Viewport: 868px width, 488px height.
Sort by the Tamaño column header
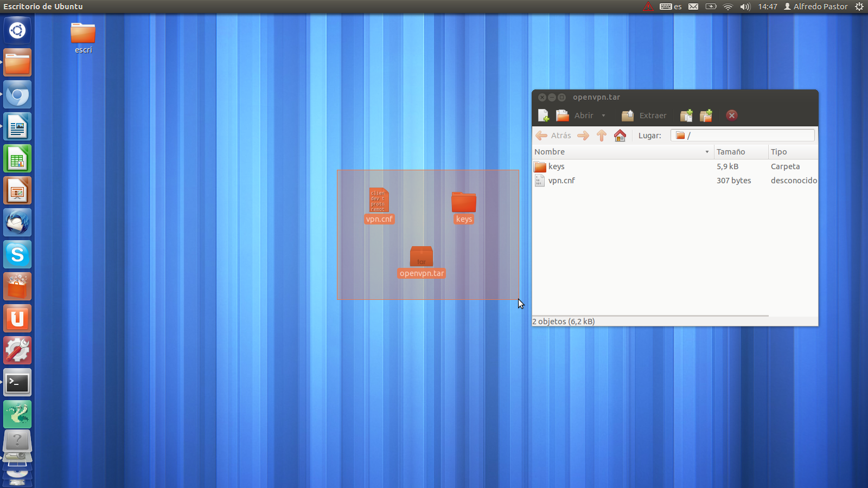pos(739,152)
